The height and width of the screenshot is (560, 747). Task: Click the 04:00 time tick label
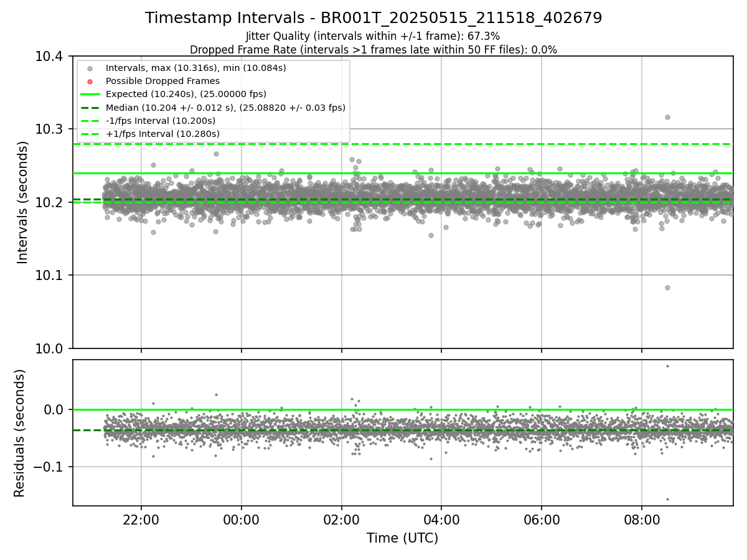pos(441,520)
